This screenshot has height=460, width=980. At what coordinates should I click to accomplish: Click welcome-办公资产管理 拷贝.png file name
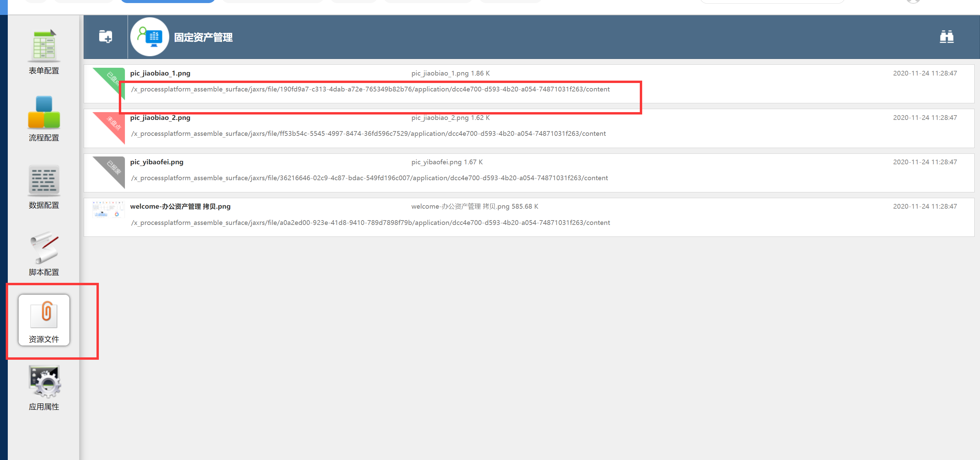coord(180,206)
